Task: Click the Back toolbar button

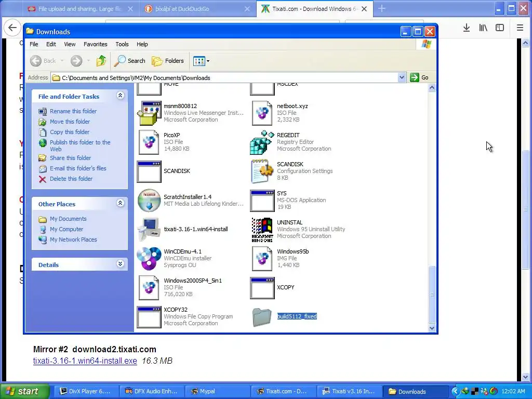Action: point(43,61)
